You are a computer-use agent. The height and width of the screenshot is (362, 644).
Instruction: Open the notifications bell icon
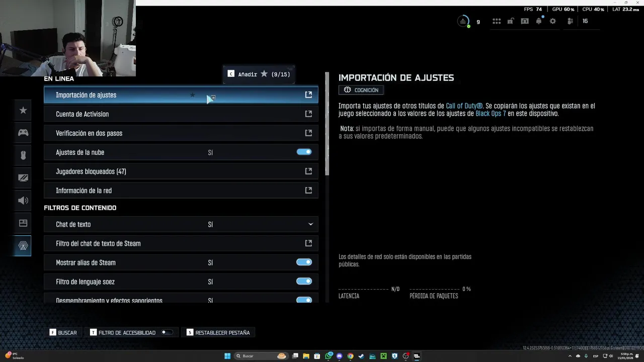[539, 21]
